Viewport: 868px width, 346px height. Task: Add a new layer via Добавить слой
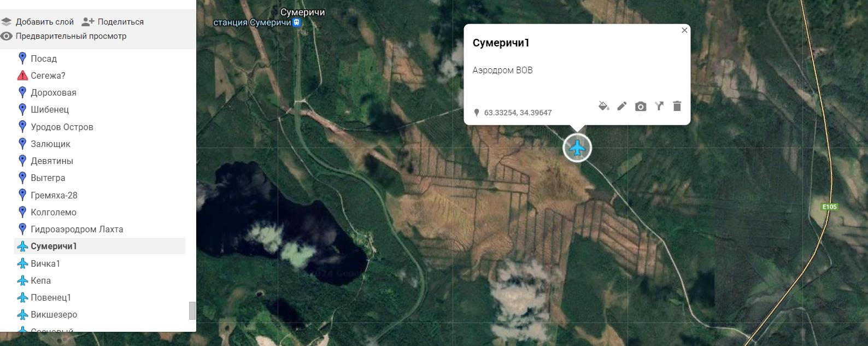pos(37,22)
